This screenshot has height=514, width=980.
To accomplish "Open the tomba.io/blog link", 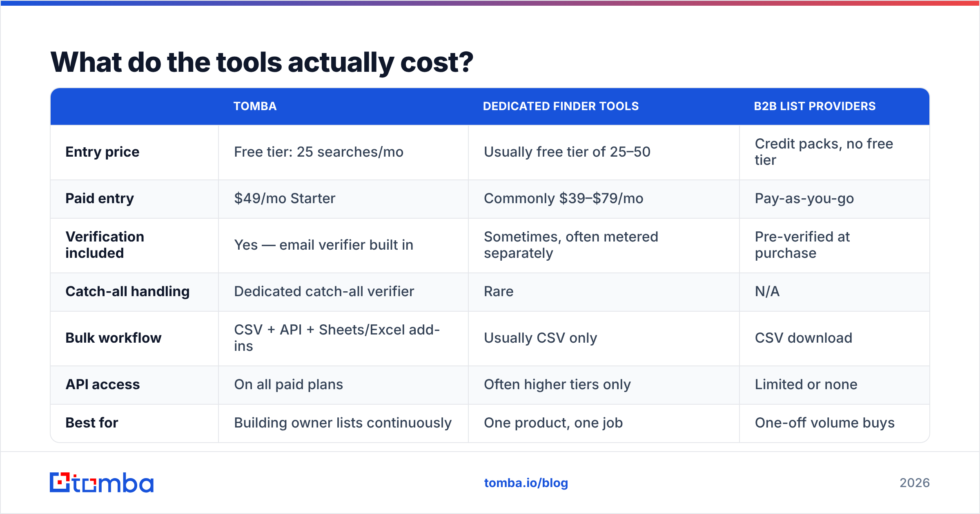I will point(526,483).
